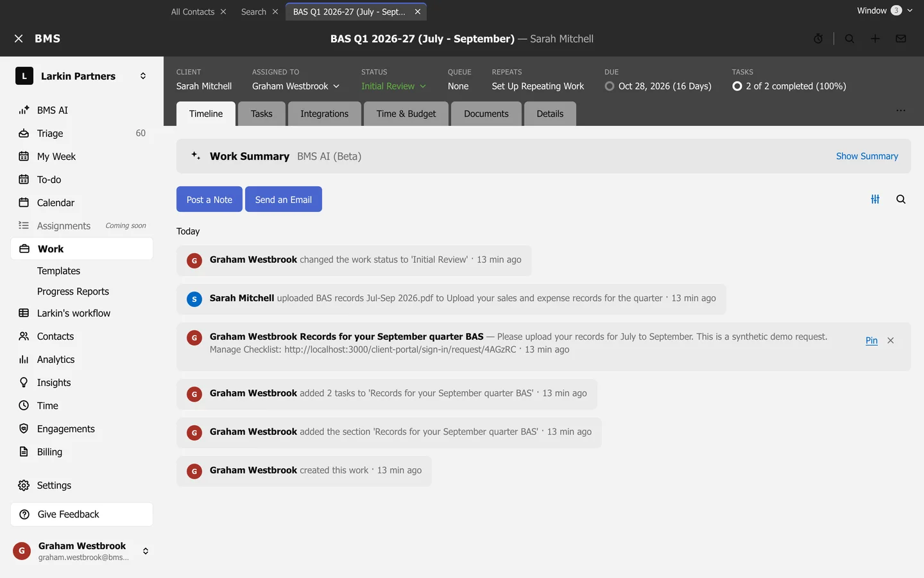Click Post a Note button
924x578 pixels.
point(209,199)
